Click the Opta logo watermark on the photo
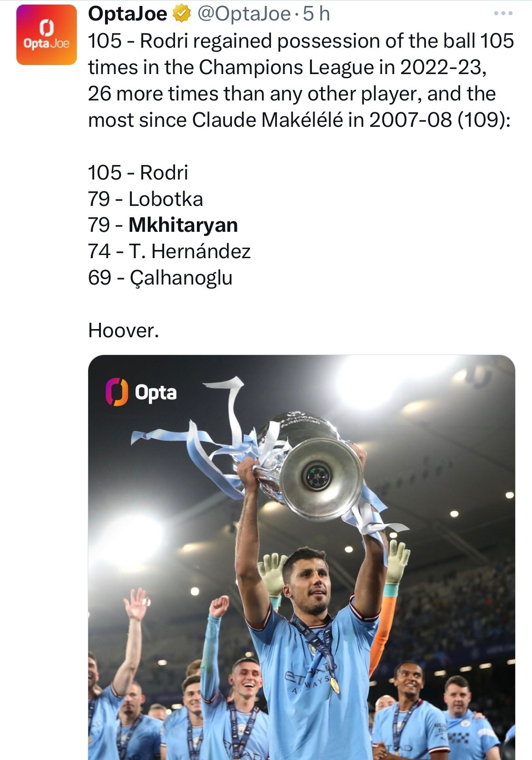This screenshot has width=532, height=760. click(x=141, y=392)
